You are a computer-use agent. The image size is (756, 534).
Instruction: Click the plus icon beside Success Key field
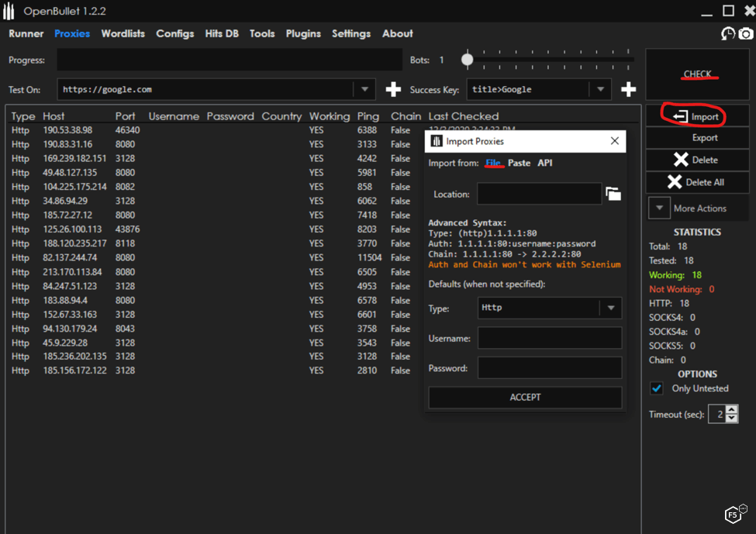[628, 89]
